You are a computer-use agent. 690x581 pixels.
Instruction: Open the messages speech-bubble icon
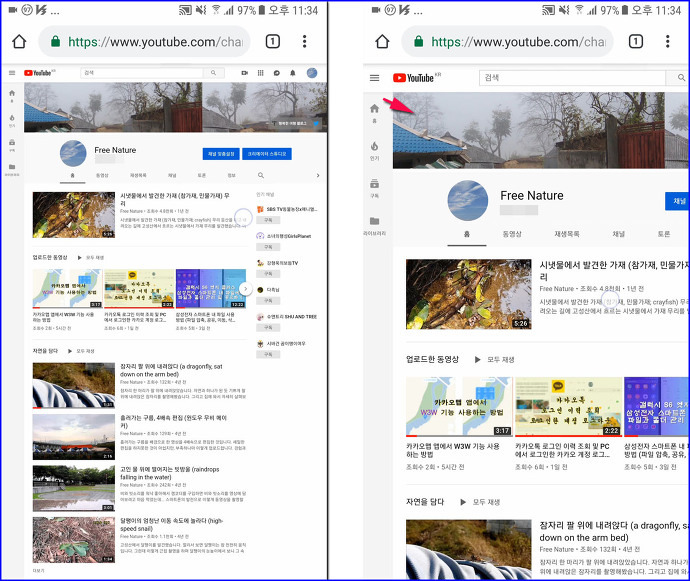click(276, 73)
